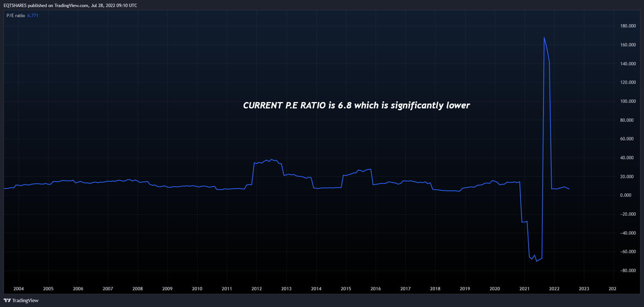Click the 40.000 price axis label
This screenshot has height=307, width=644.
click(x=627, y=158)
